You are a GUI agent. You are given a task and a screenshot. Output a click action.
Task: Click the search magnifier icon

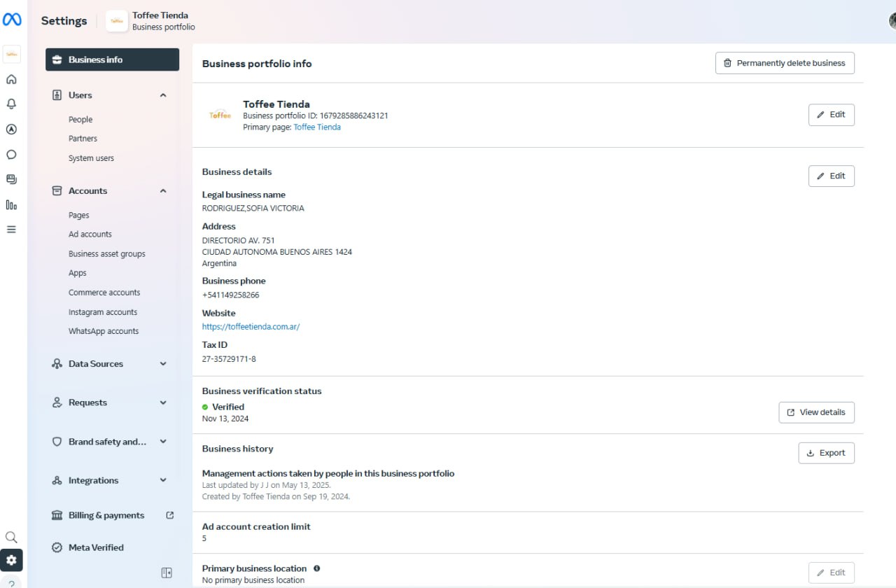(x=11, y=537)
